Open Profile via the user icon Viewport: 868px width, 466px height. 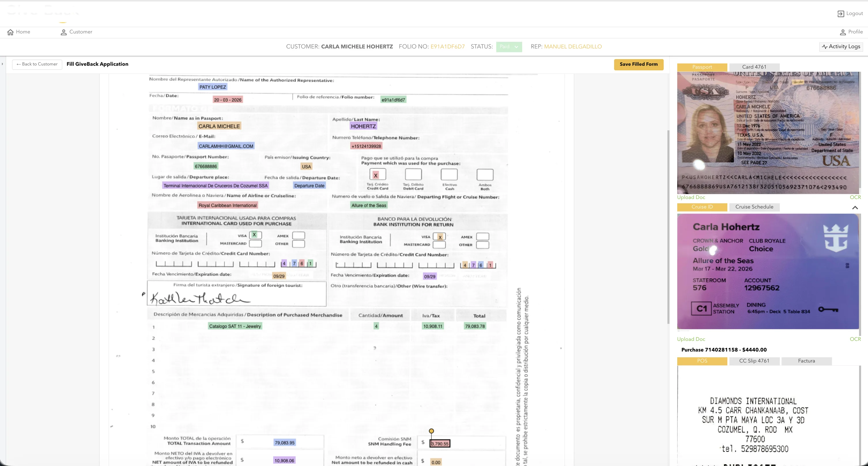(843, 32)
